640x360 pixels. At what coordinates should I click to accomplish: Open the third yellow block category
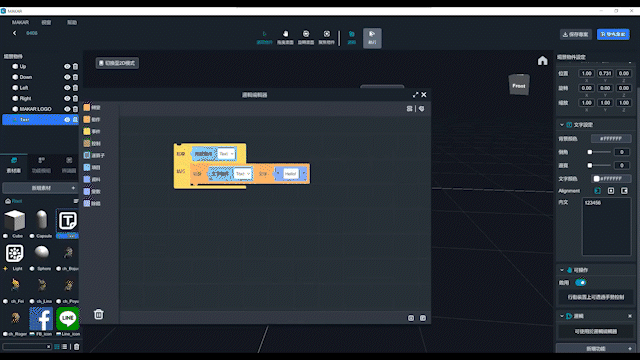pyautogui.click(x=92, y=131)
